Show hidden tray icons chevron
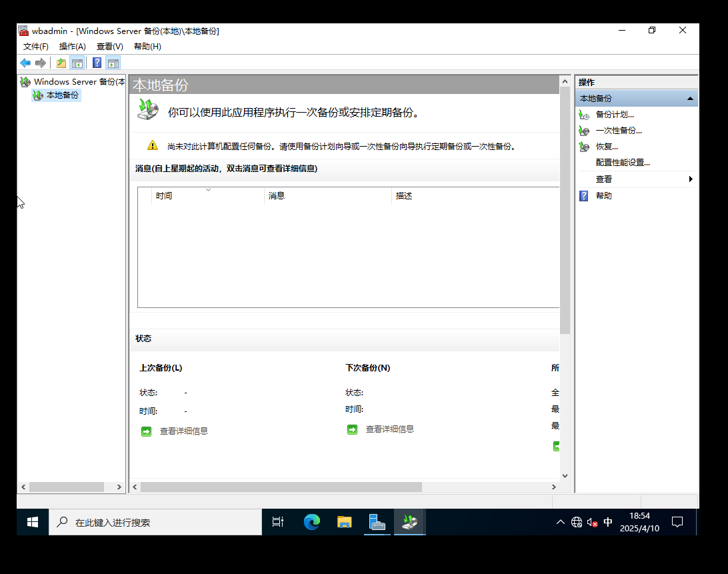This screenshot has width=728, height=574. click(561, 523)
